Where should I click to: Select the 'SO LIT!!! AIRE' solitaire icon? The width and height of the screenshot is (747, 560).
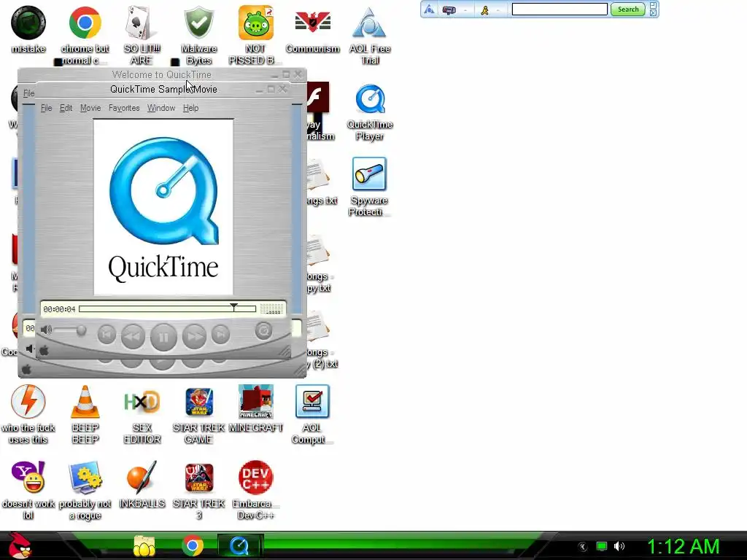[x=142, y=34]
